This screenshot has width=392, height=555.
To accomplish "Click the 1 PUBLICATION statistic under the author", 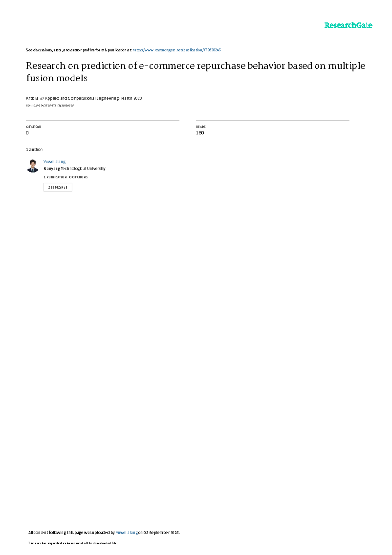I will [x=55, y=177].
